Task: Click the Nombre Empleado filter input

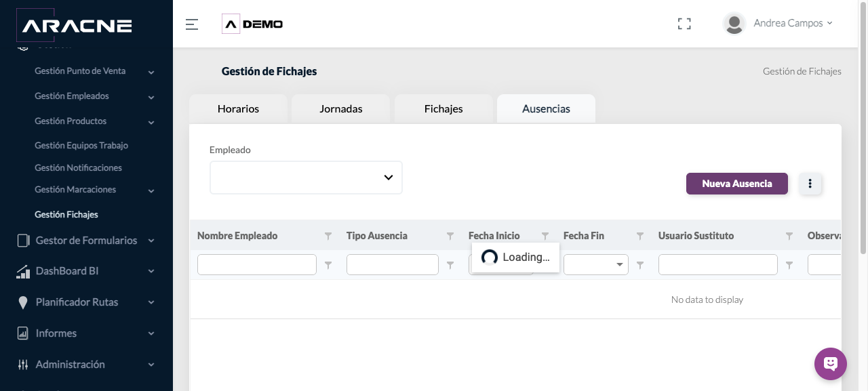Action: (257, 265)
